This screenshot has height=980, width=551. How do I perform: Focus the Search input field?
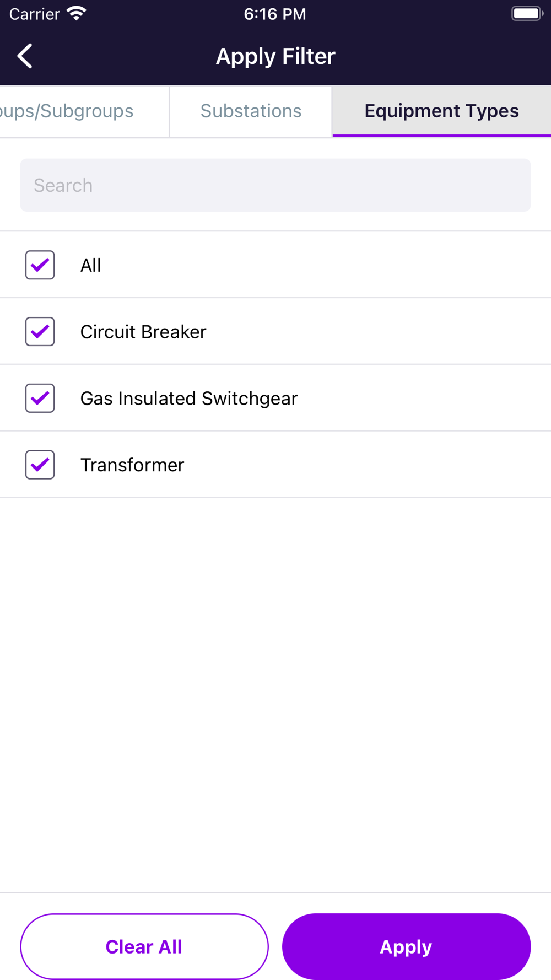coord(275,185)
